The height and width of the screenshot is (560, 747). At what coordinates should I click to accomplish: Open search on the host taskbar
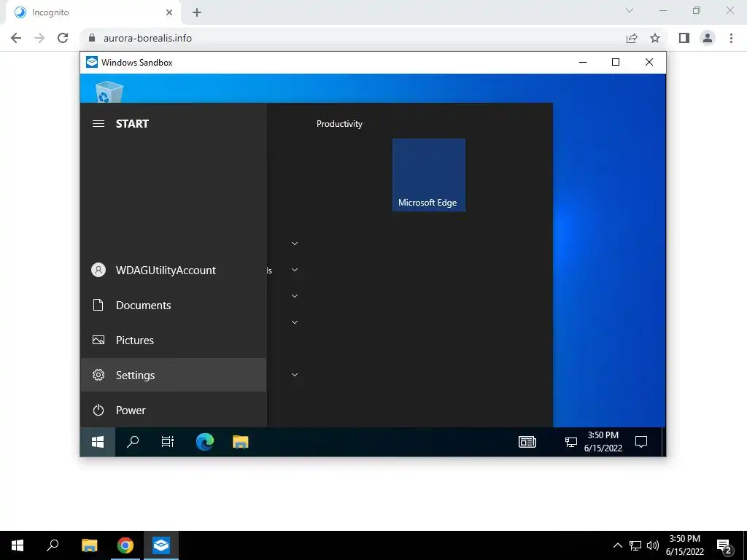[53, 545]
